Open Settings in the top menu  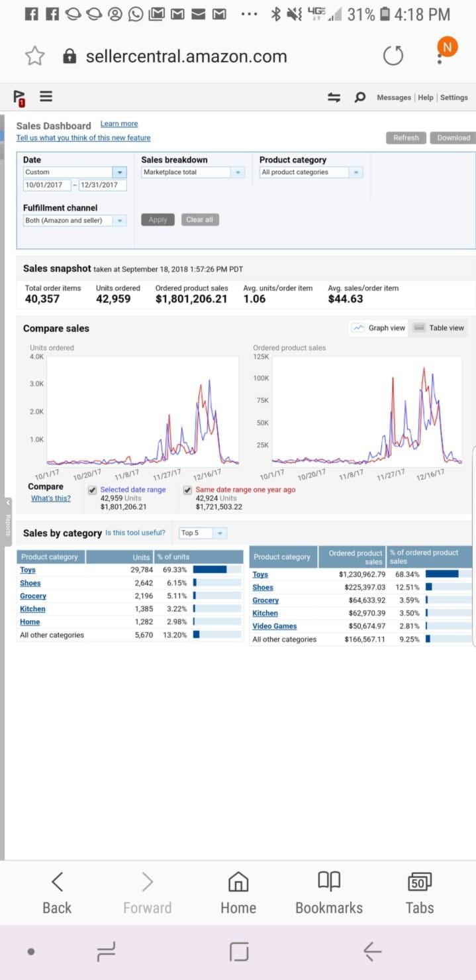454,97
